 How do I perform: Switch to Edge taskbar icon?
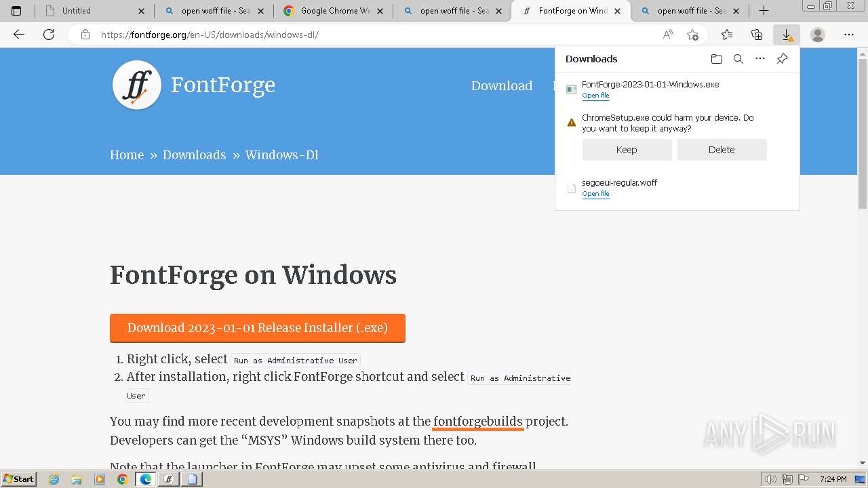[146, 479]
